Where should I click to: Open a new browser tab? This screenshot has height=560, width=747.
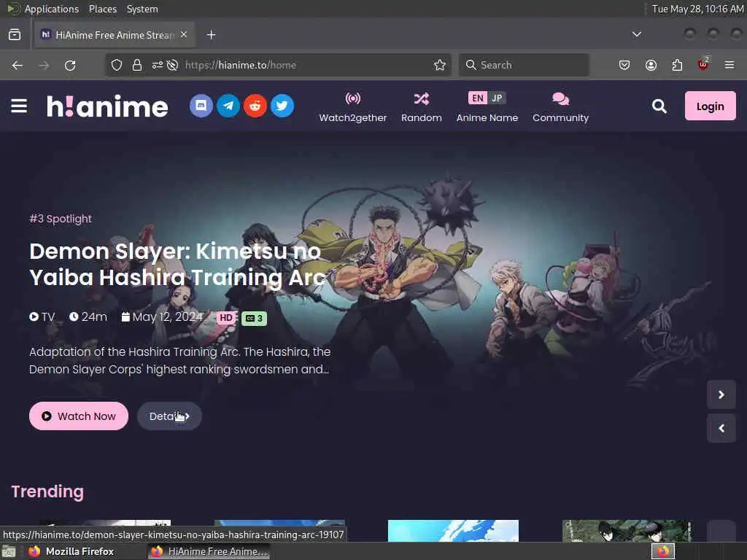coord(211,35)
